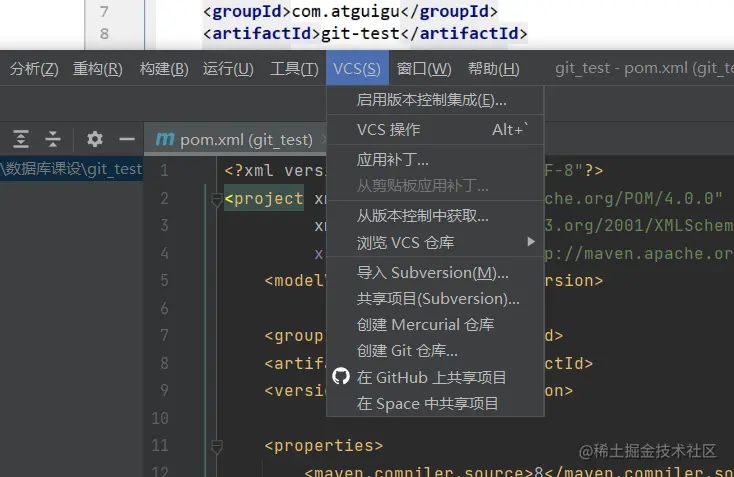Click the Collapse All icon in project panel

coord(53,139)
